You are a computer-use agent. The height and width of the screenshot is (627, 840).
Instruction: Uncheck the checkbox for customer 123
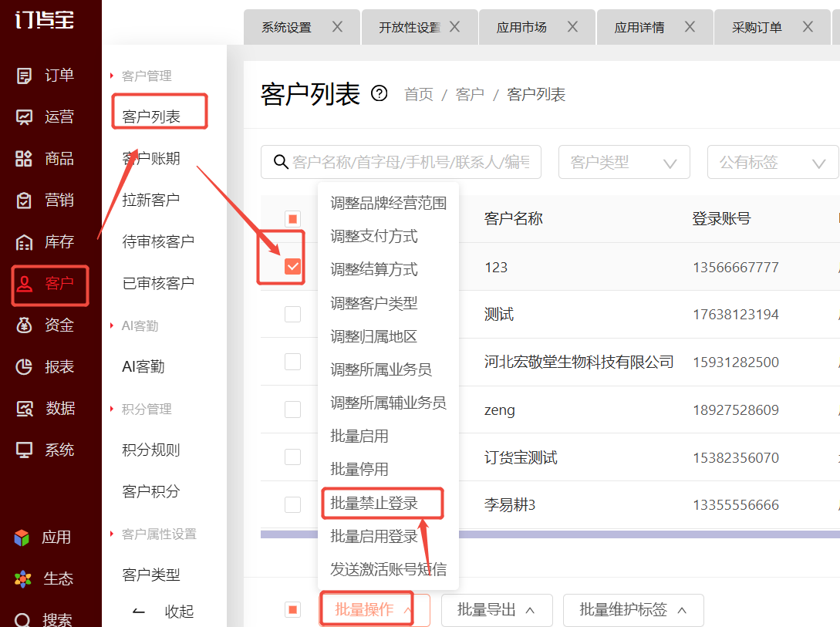[x=292, y=266]
